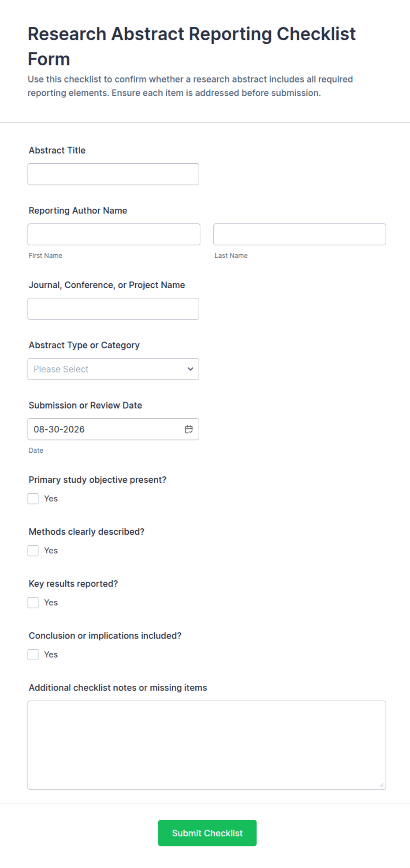Click the 'Abstract Type or Category' label
Viewport: 410px width, 868px height.
point(84,345)
